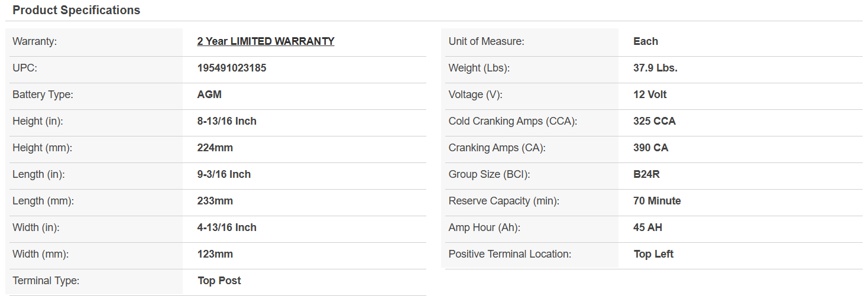Select the UPC number 195491023185

[232, 68]
